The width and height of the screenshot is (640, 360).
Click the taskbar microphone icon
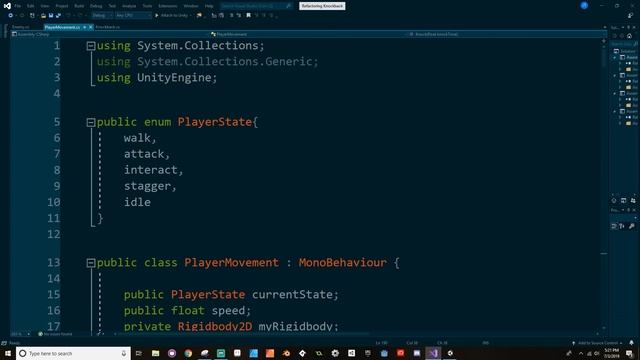pyautogui.click(x=124, y=353)
